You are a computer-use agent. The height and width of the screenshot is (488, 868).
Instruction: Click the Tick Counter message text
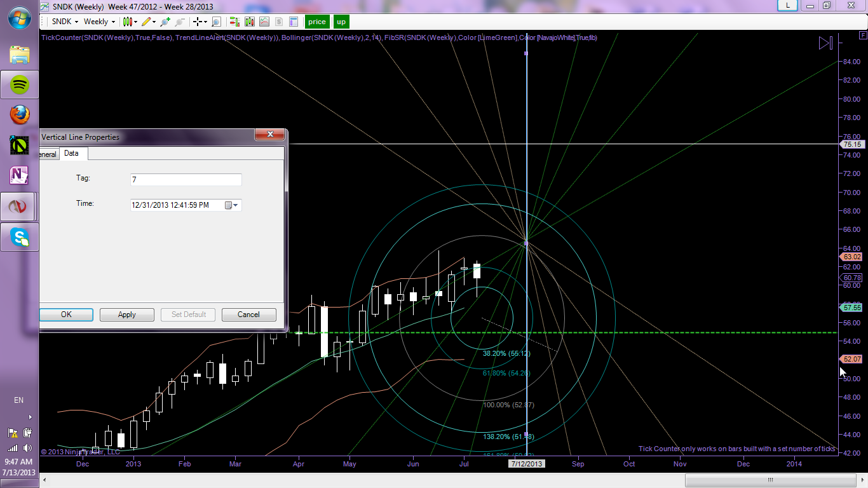click(x=737, y=449)
